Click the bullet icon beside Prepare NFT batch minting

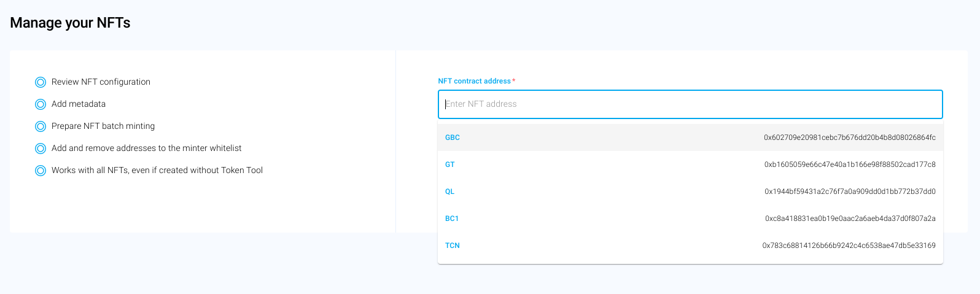(x=41, y=126)
